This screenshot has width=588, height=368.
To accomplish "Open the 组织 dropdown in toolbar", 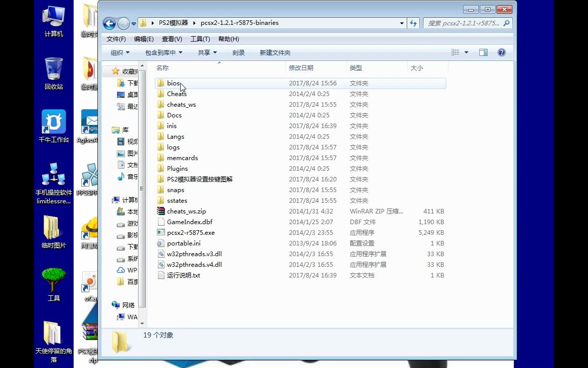I will (x=120, y=52).
